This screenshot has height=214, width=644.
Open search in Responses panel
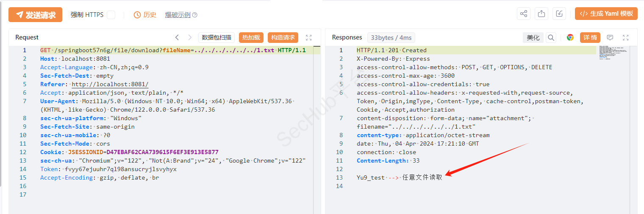(x=551, y=37)
